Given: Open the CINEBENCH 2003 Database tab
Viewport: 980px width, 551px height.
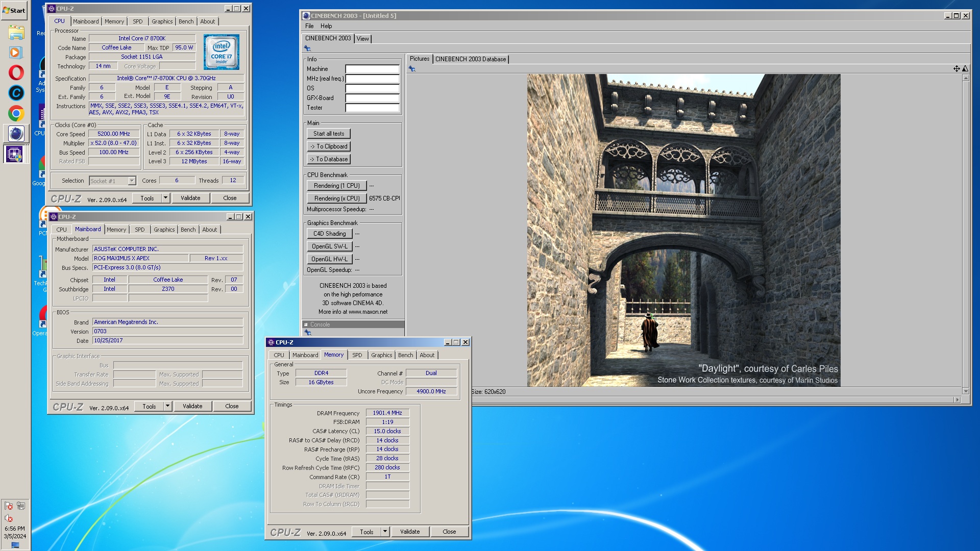Looking at the screenshot, I should coord(471,59).
